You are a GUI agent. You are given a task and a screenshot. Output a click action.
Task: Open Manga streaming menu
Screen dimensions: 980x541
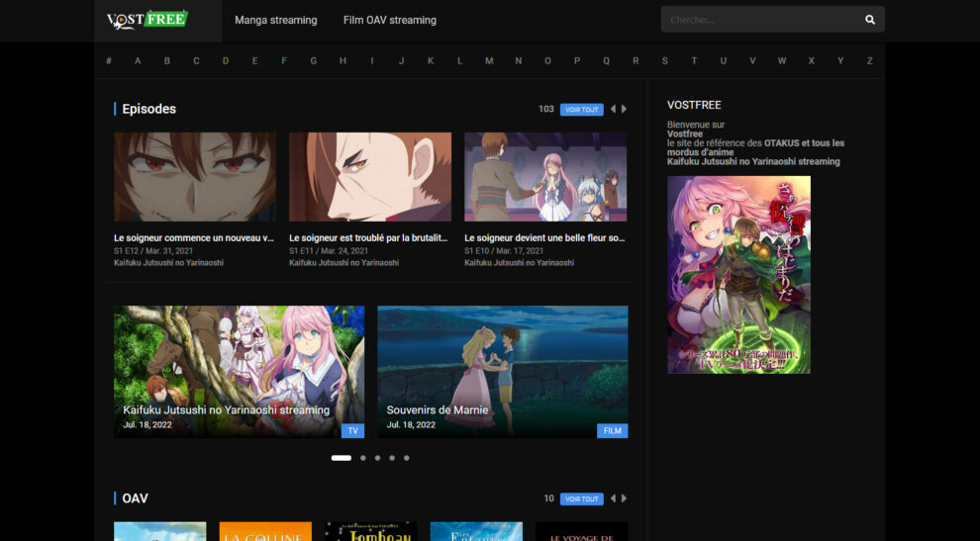click(x=275, y=20)
